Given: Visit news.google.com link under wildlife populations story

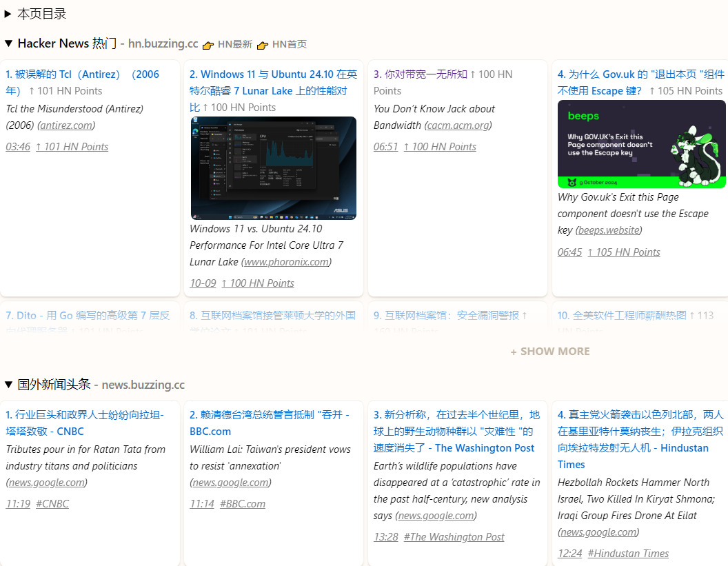Looking at the screenshot, I should tap(436, 516).
